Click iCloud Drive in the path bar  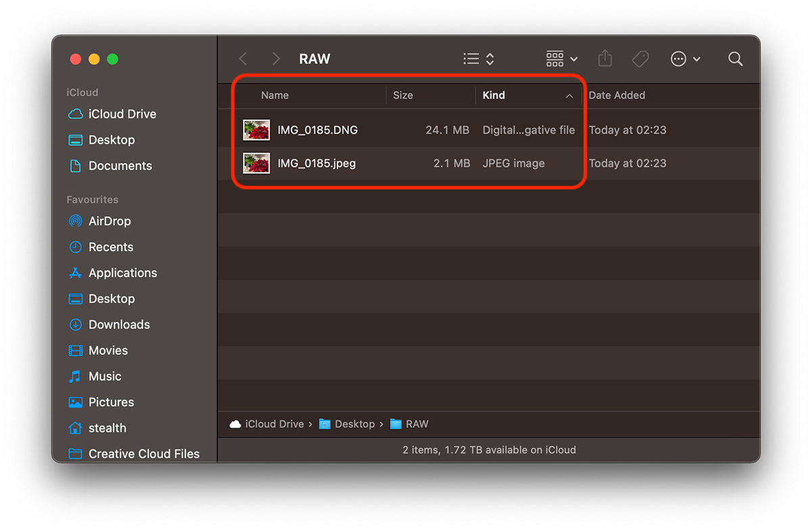click(274, 424)
